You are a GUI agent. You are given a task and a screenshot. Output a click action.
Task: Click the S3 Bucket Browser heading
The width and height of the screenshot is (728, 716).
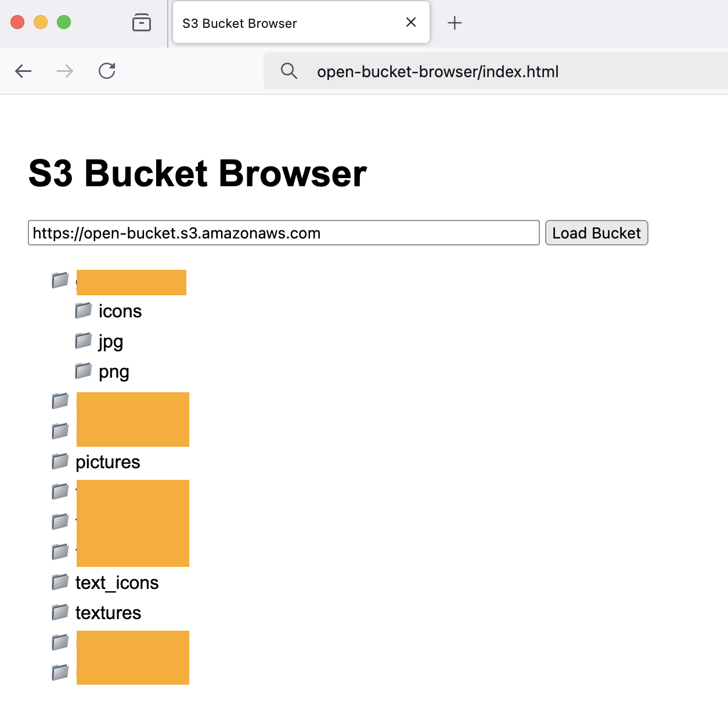198,173
